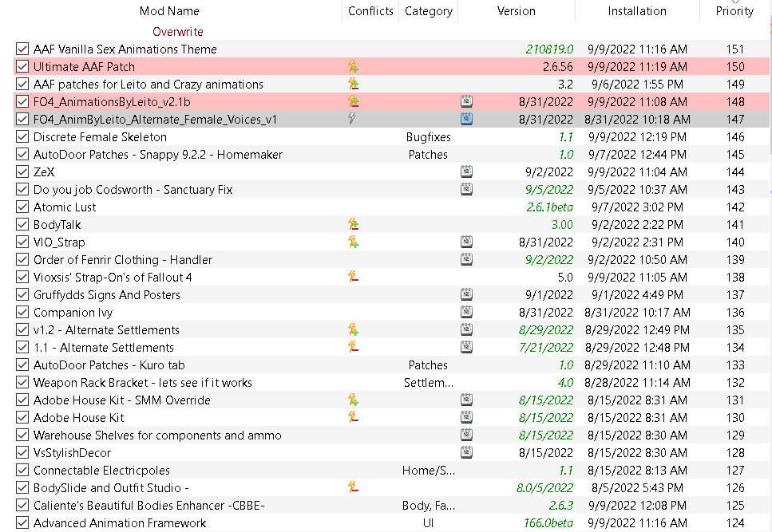The image size is (772, 532).
Task: Disable AAF Vanilla Sex Animations Theme mod
Action: pyautogui.click(x=22, y=49)
